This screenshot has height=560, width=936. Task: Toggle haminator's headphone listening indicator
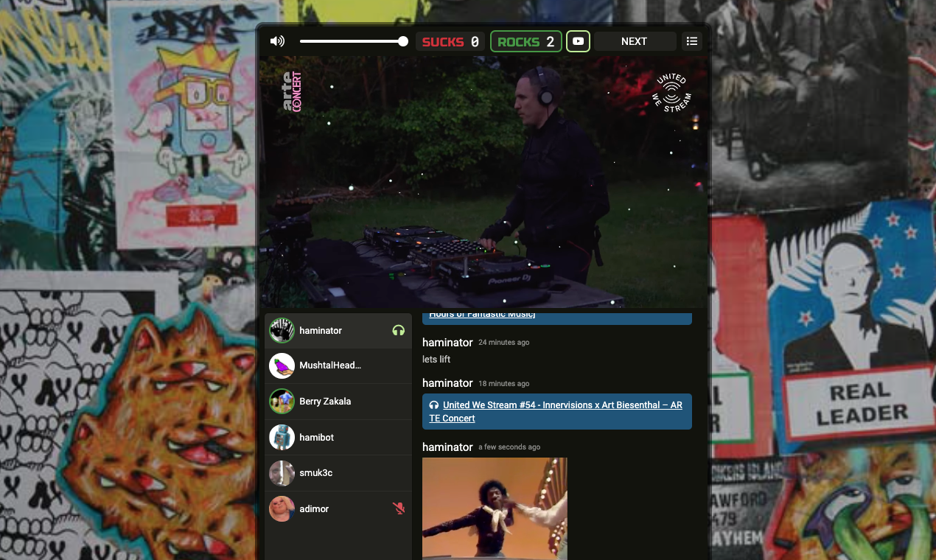(398, 330)
